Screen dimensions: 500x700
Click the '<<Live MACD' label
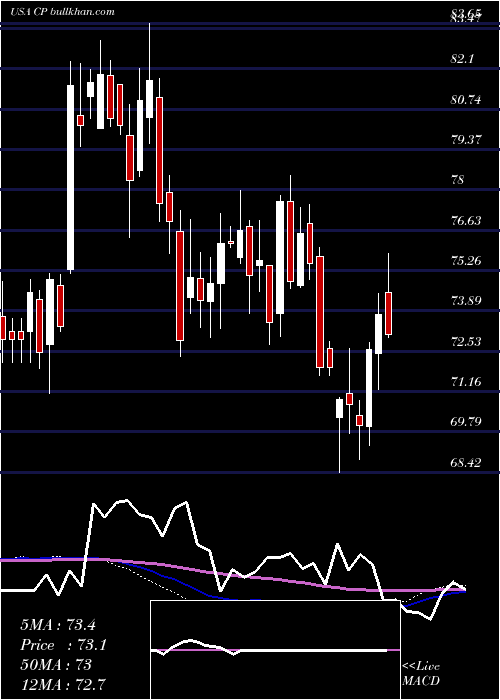click(x=421, y=673)
